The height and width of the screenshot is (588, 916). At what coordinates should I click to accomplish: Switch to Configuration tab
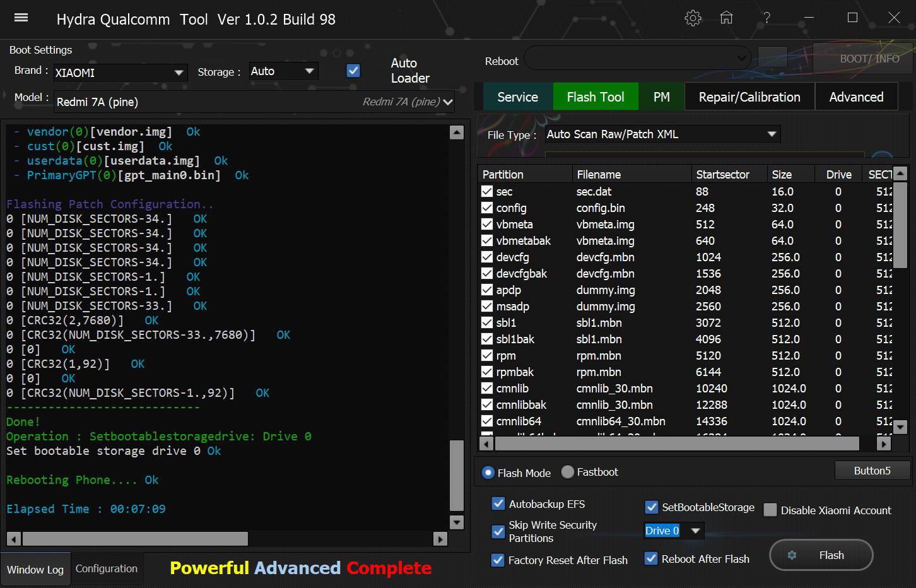[x=107, y=568]
